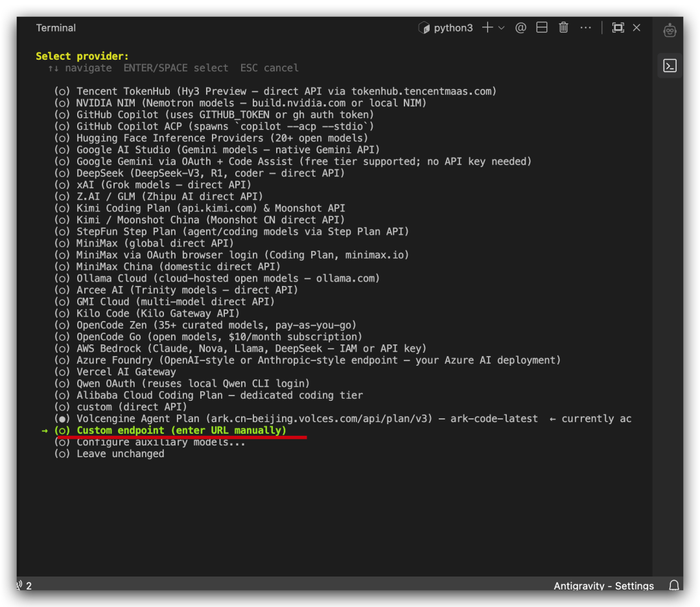The height and width of the screenshot is (607, 700).
Task: Select custom (direct API) option
Action: (x=121, y=407)
